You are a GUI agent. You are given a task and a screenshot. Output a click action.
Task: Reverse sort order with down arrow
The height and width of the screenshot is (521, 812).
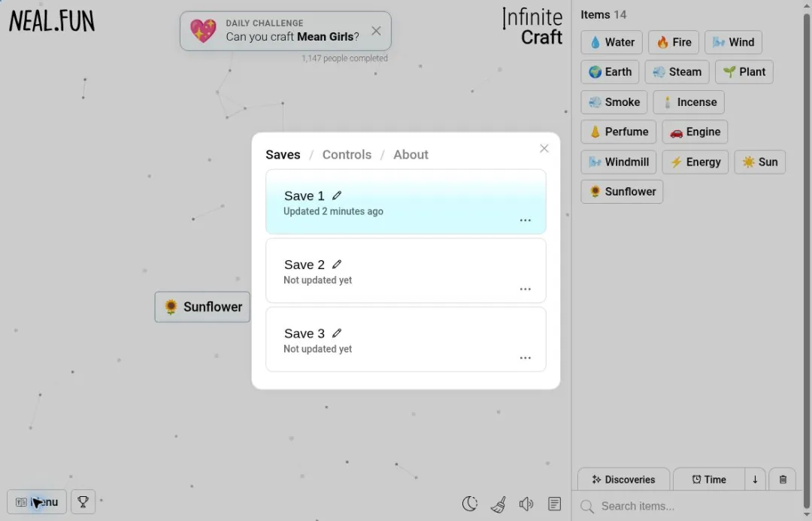755,480
